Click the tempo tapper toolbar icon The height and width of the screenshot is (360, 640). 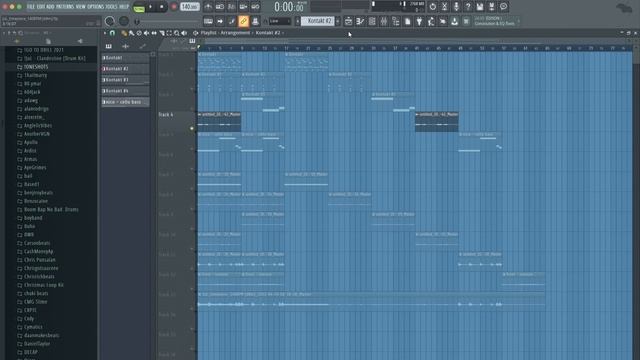pos(431,21)
